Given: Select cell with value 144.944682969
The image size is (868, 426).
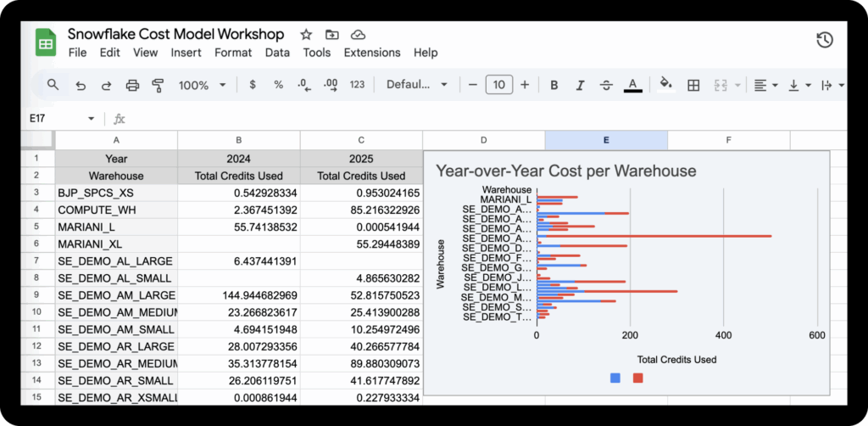Looking at the screenshot, I should [239, 294].
